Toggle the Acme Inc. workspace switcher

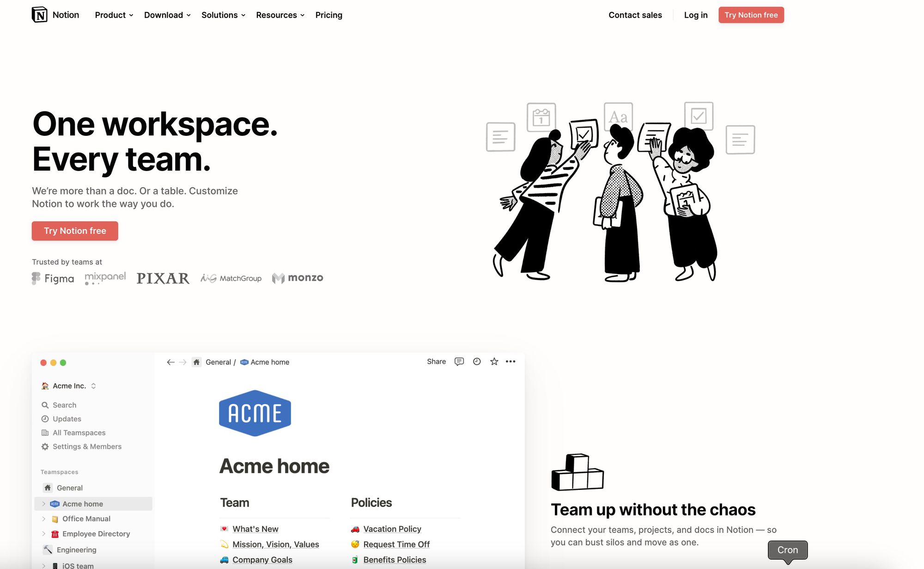(93, 385)
